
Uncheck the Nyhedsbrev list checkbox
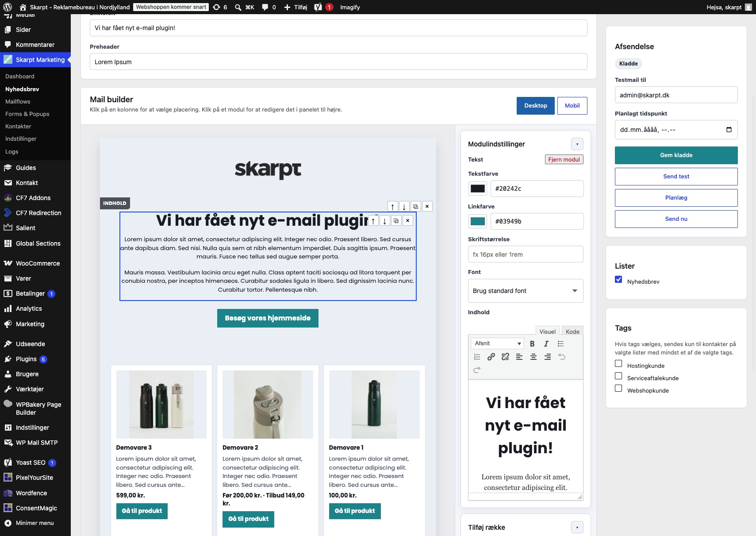point(618,279)
